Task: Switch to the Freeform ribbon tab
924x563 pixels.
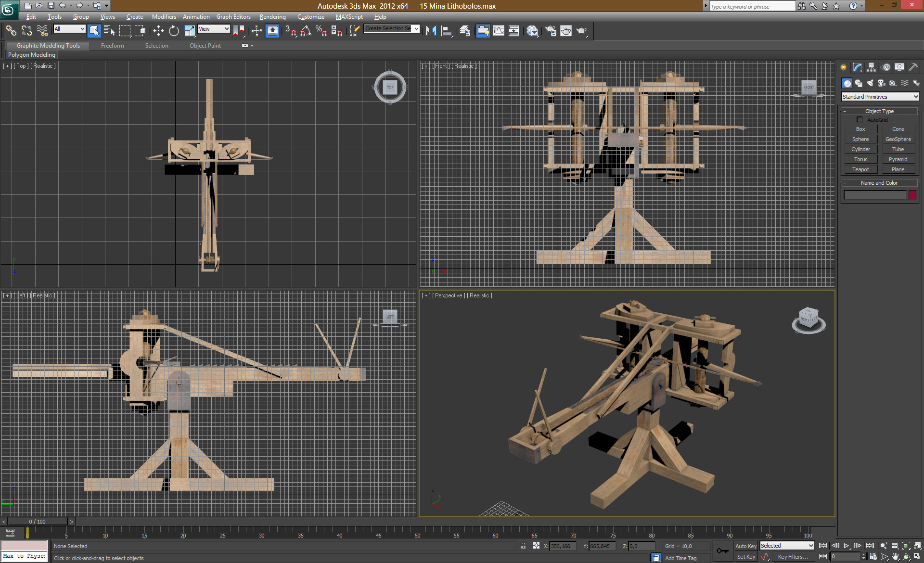Action: point(112,46)
